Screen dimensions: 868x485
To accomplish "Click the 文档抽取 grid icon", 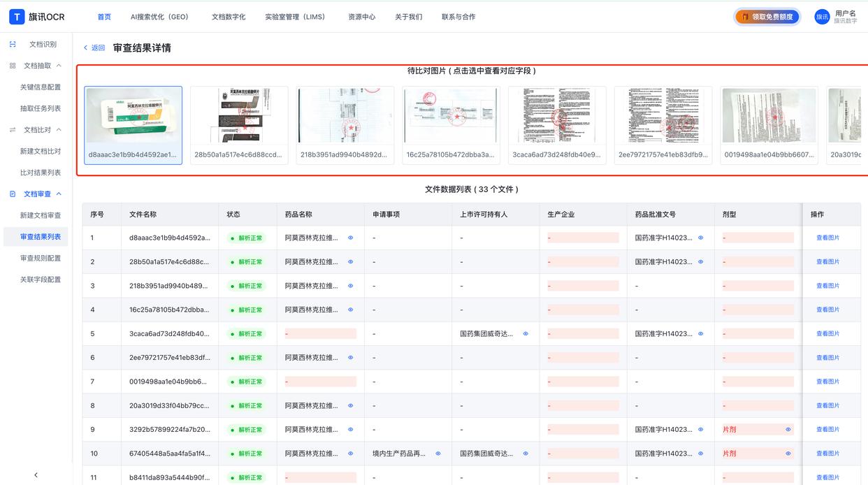I will click(x=13, y=66).
